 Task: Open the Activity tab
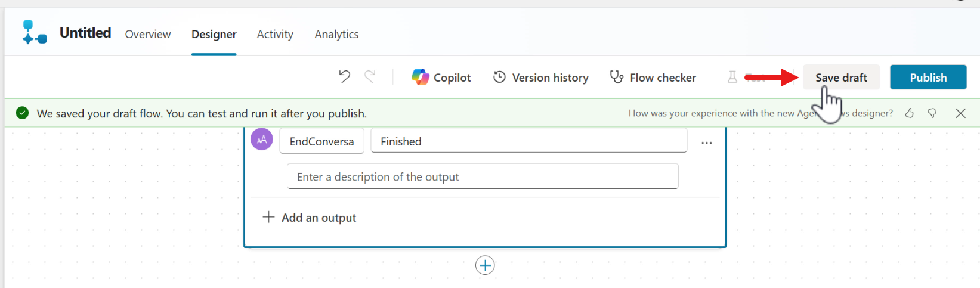(x=275, y=35)
